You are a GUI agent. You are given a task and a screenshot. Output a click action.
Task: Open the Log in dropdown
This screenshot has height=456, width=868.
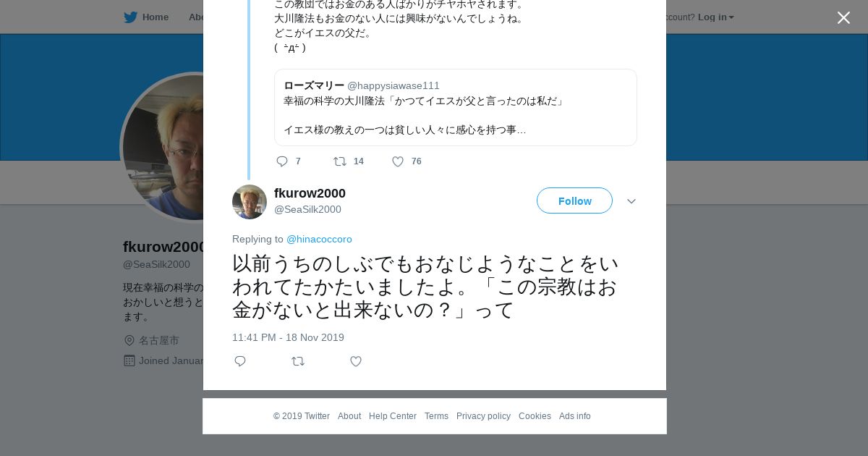click(715, 17)
